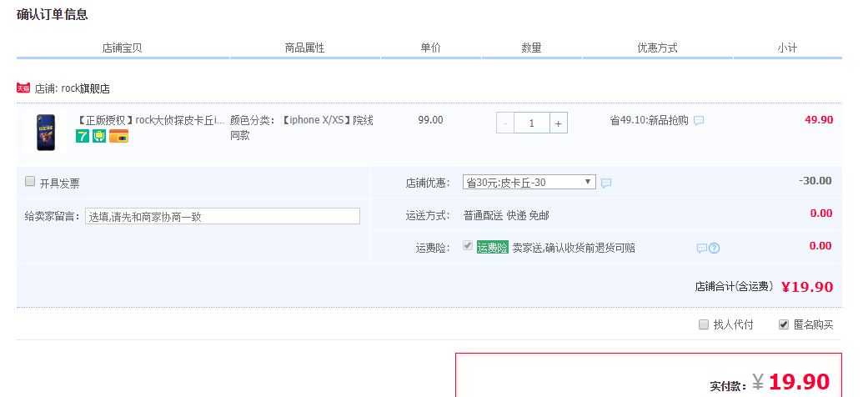Click the 颜色分类 iPhone X/XS attribute text
Screen dimensions: 868x397
tap(302, 128)
